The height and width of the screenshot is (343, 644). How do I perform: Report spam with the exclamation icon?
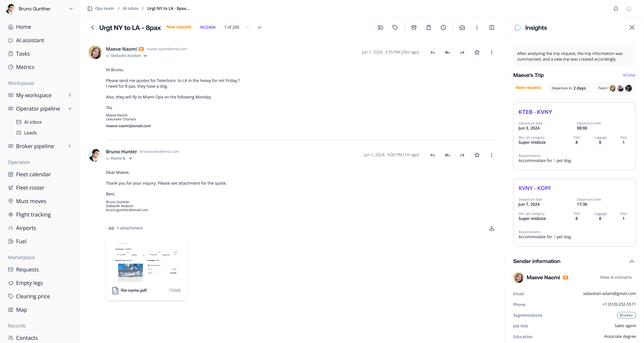pyautogui.click(x=443, y=27)
